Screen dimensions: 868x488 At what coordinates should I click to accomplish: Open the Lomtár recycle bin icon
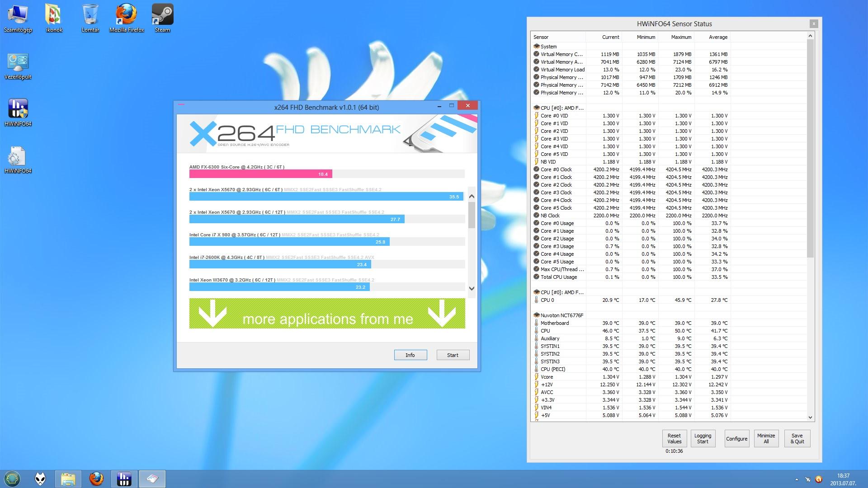(x=90, y=18)
